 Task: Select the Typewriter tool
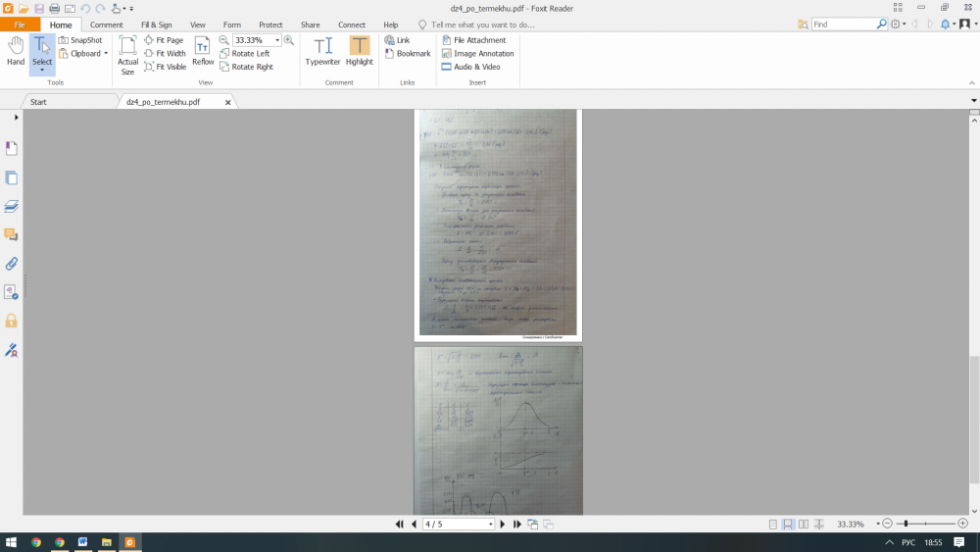pyautogui.click(x=322, y=51)
